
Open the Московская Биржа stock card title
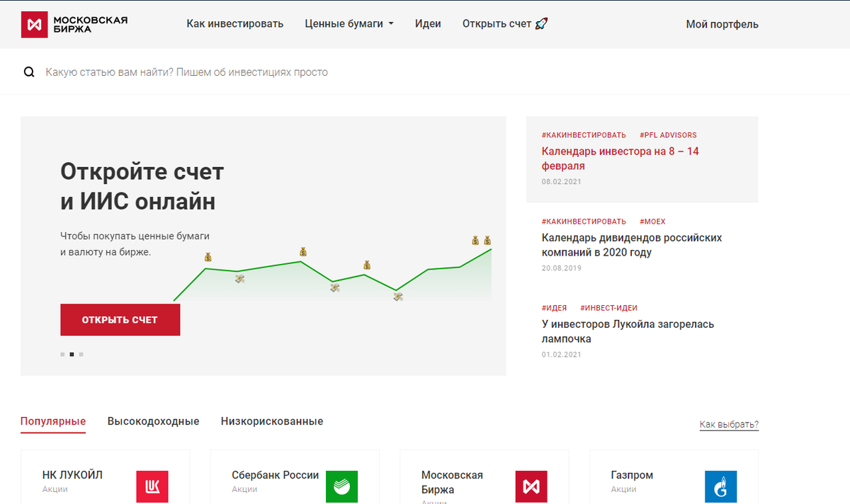[x=452, y=482]
